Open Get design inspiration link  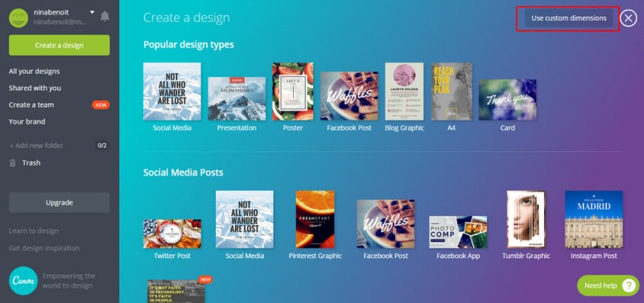(44, 248)
